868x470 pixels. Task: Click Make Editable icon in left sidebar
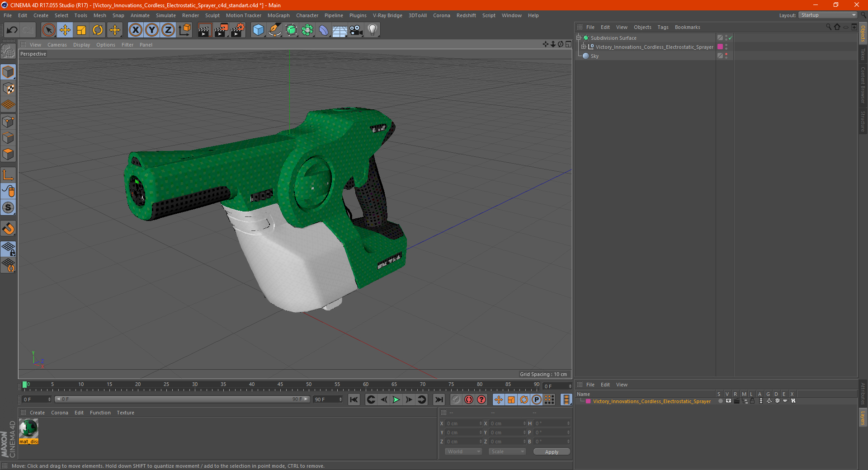click(8, 51)
